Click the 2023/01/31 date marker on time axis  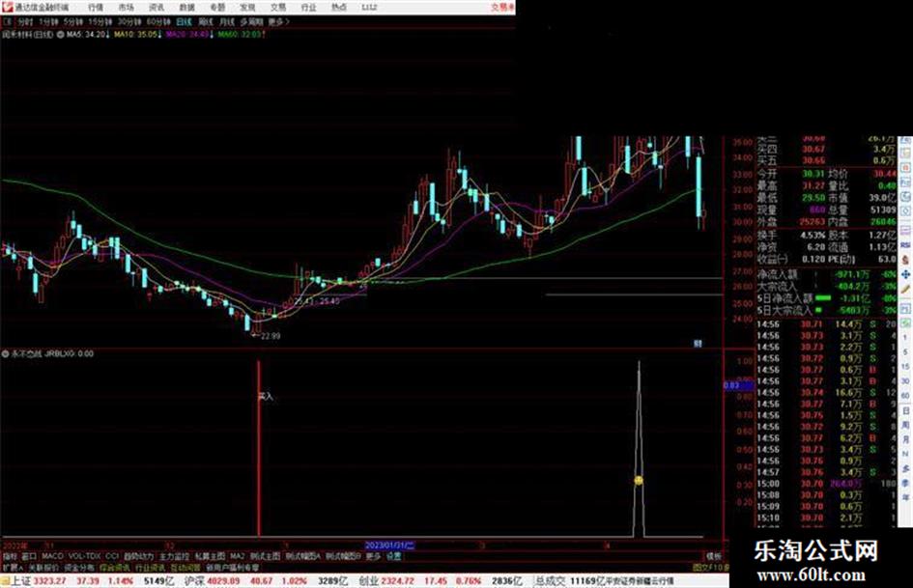[x=389, y=545]
